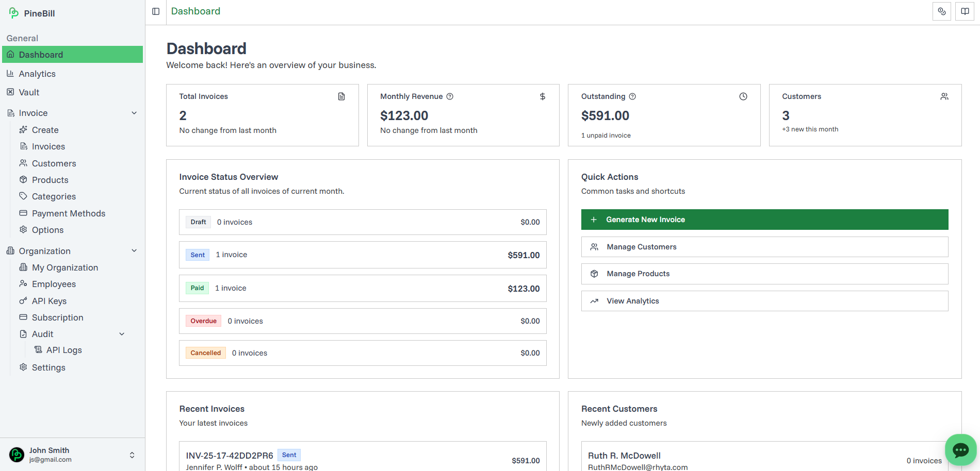Toggle the sidebar panel button
The width and height of the screenshot is (980, 471).
(156, 11)
